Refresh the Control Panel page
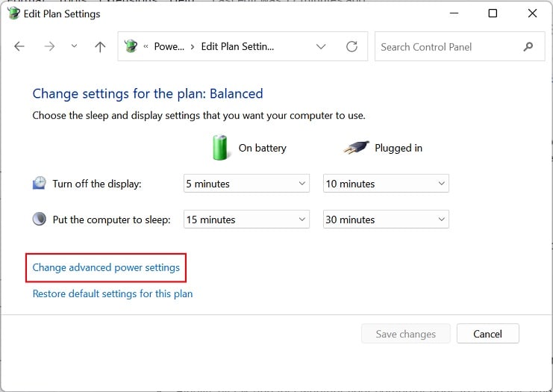This screenshot has width=553, height=392. click(x=352, y=46)
